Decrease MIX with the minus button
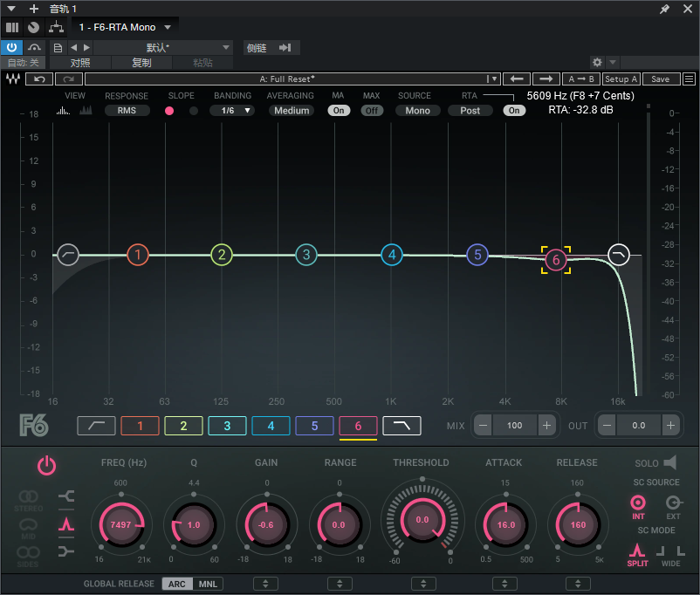 [x=483, y=426]
